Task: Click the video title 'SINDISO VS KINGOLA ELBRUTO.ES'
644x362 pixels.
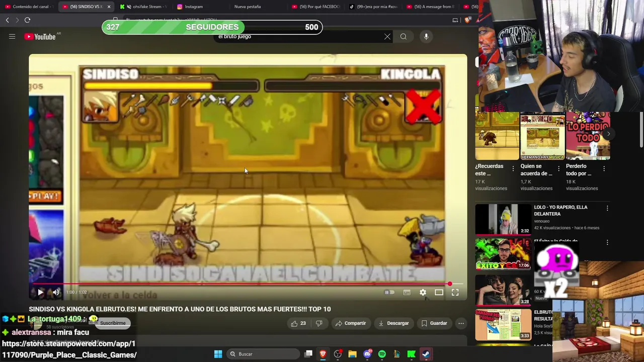Action: coord(180,309)
